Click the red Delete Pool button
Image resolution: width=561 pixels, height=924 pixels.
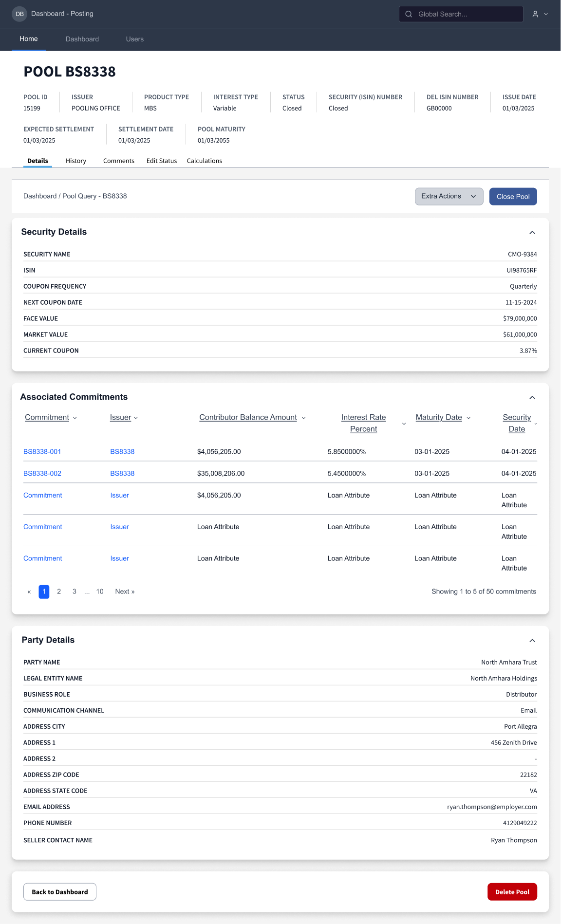coord(512,892)
